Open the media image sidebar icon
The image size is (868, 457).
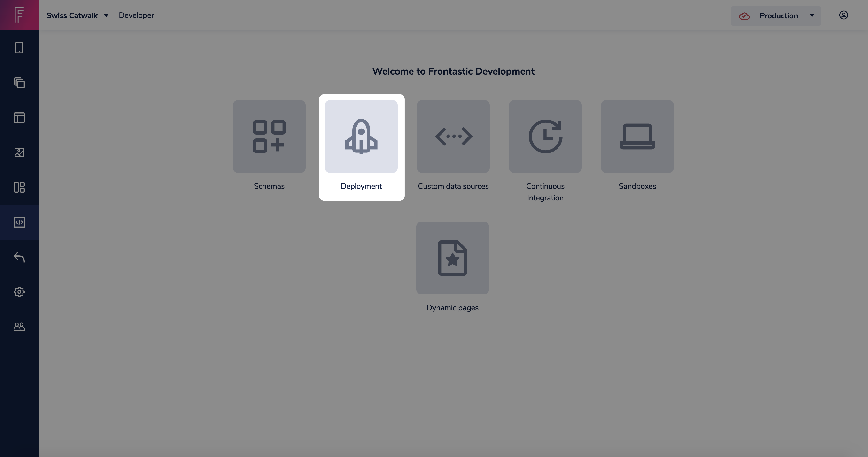[19, 152]
